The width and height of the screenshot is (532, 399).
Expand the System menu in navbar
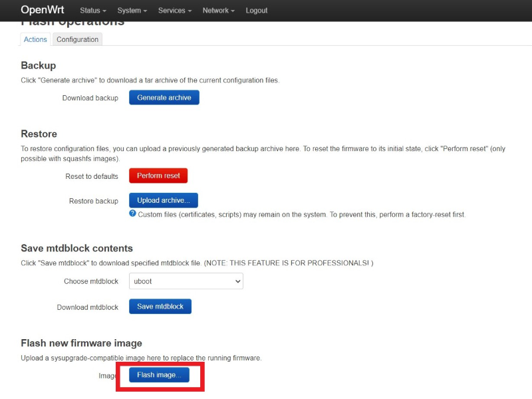tap(132, 11)
